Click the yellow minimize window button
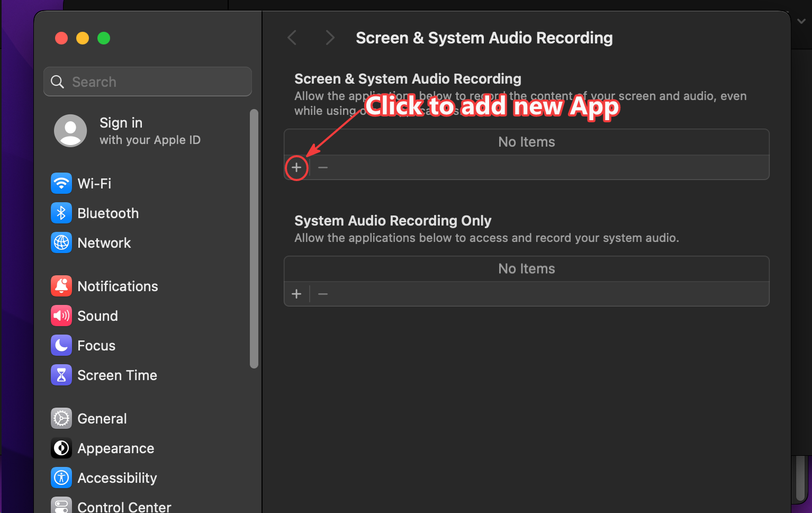 pyautogui.click(x=83, y=38)
